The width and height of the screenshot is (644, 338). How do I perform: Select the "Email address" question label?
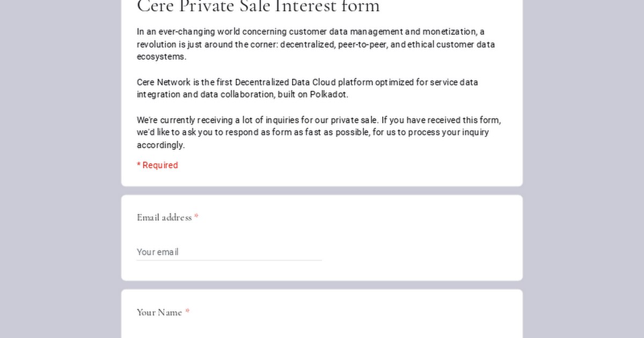tap(164, 217)
